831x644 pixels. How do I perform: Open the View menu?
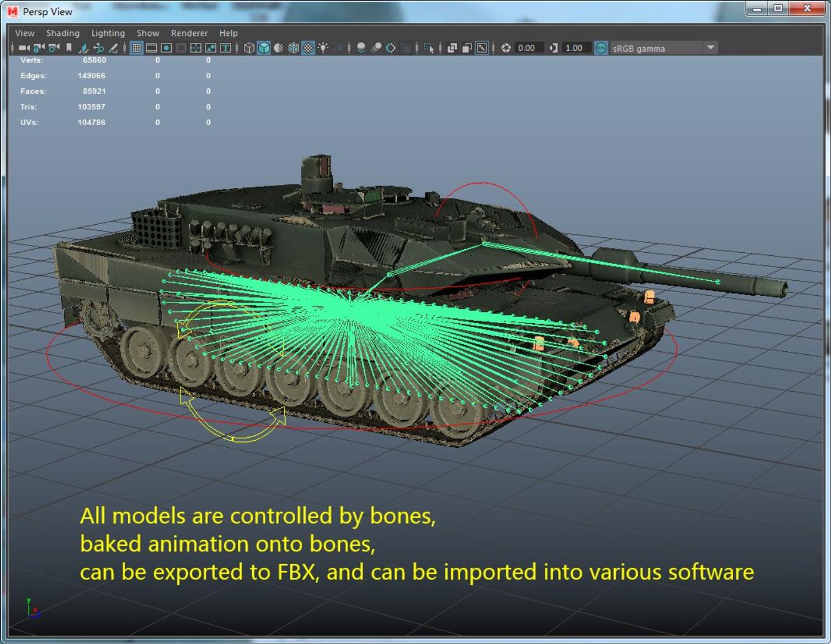pos(25,33)
